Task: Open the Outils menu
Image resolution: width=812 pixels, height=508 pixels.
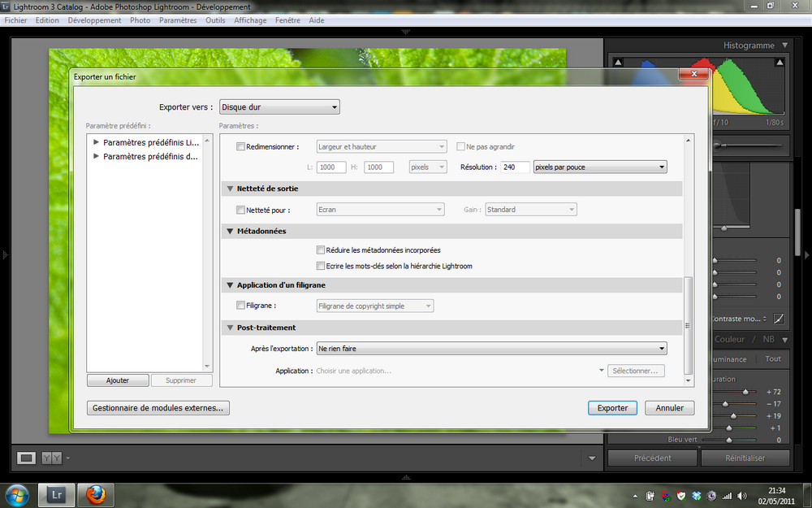Action: [x=215, y=20]
